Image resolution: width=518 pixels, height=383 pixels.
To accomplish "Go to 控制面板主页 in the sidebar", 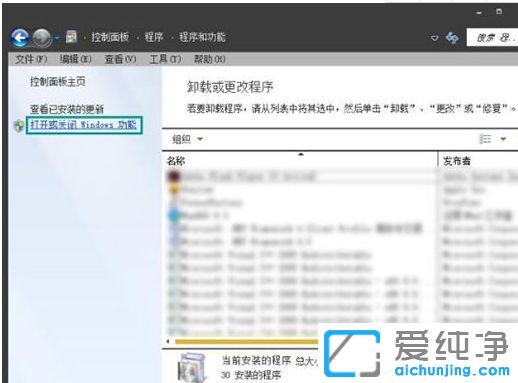I will (58, 81).
